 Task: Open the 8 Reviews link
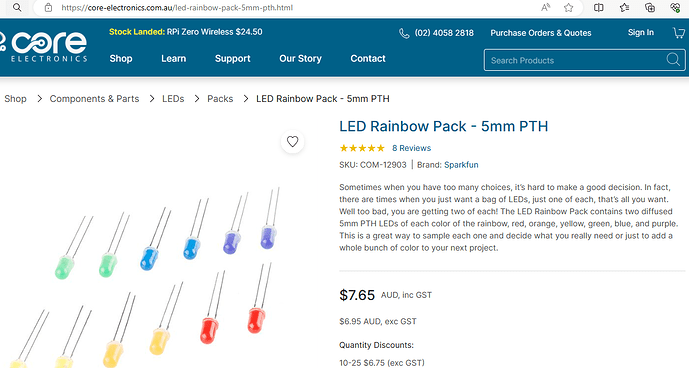tap(411, 148)
